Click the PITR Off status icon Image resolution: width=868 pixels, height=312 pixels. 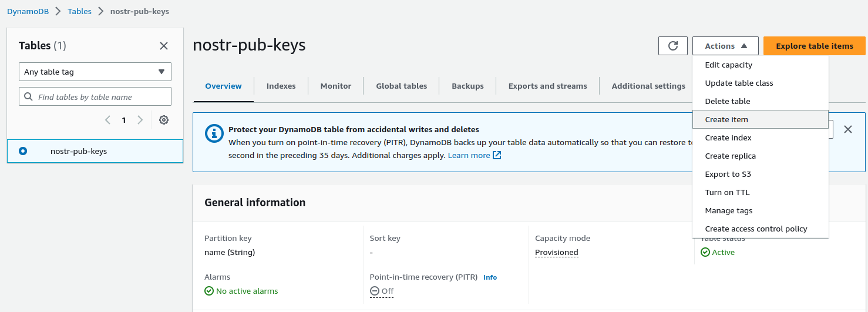pyautogui.click(x=374, y=291)
